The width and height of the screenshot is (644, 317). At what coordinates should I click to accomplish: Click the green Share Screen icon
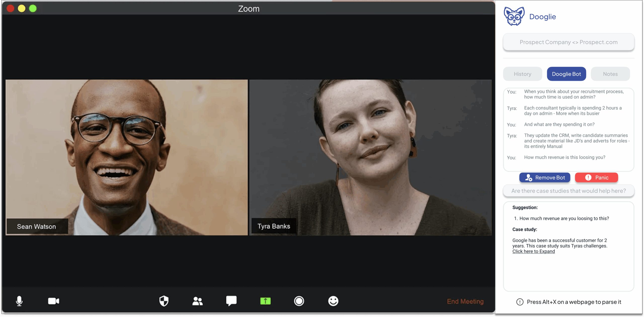265,301
